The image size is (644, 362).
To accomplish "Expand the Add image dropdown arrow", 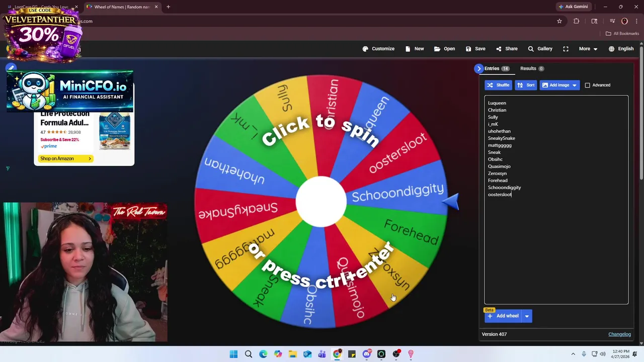I will click(x=575, y=85).
